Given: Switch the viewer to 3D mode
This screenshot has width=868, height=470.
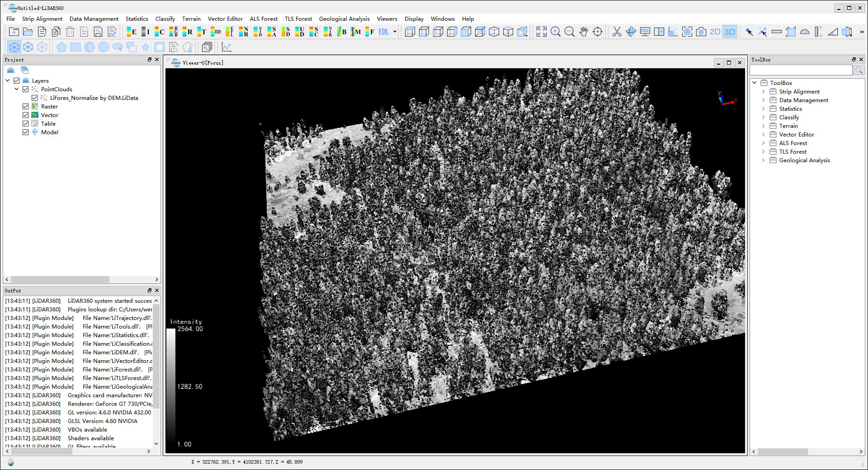Looking at the screenshot, I should coord(729,32).
